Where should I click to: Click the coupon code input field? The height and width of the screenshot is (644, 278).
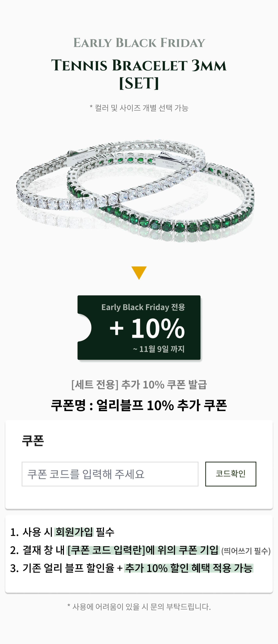(x=110, y=474)
